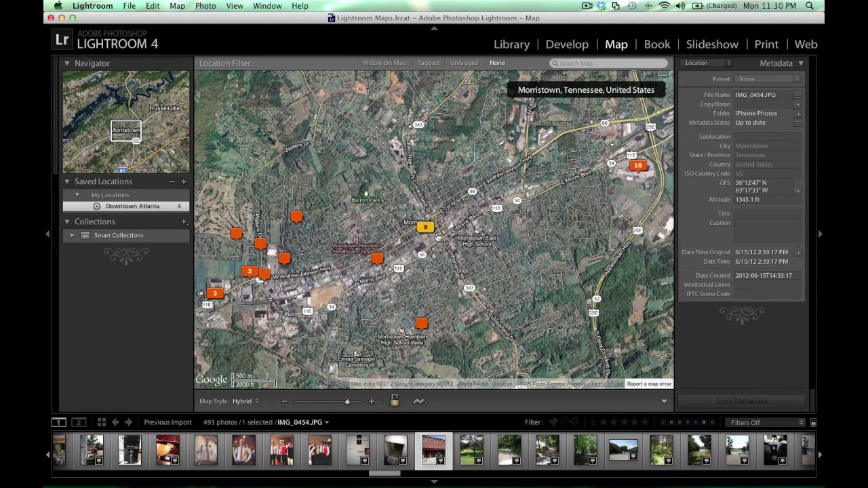
Task: Click the GPS arrow icon to show on map
Action: (797, 190)
